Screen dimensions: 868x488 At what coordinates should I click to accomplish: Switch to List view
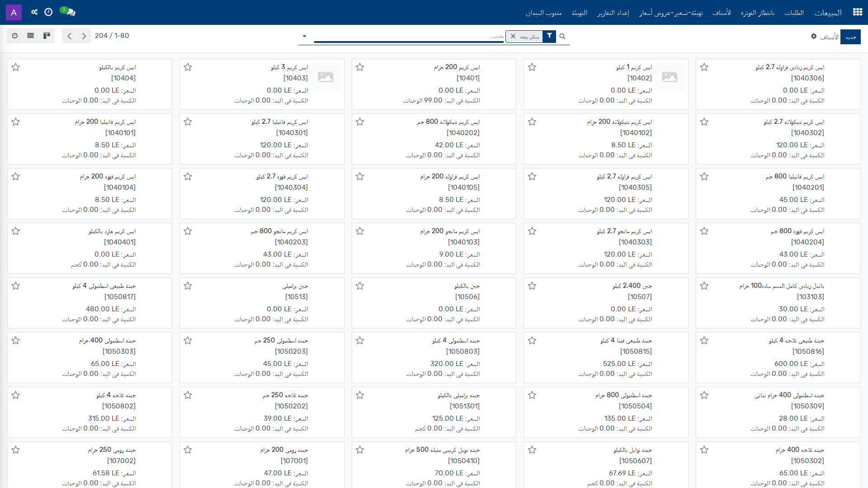tap(31, 36)
